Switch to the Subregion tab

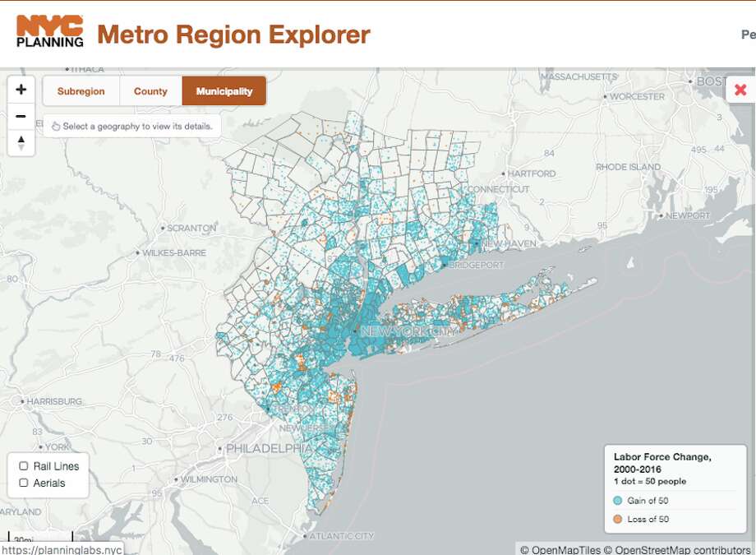click(x=81, y=90)
